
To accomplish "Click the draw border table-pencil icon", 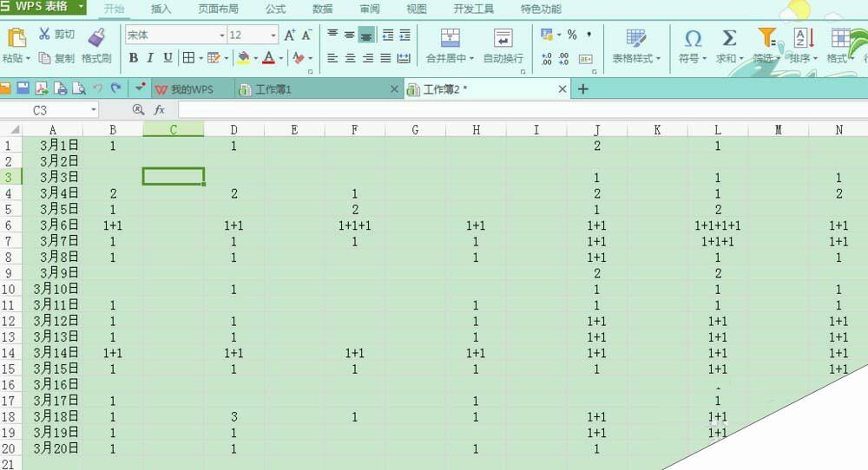I will [214, 57].
